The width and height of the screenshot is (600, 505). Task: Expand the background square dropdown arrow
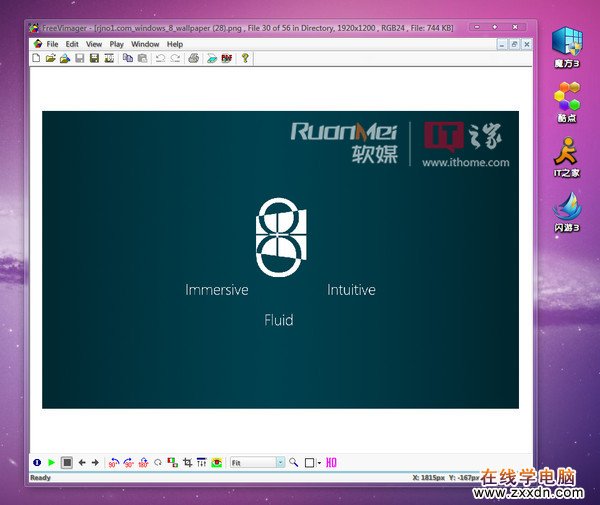click(319, 463)
